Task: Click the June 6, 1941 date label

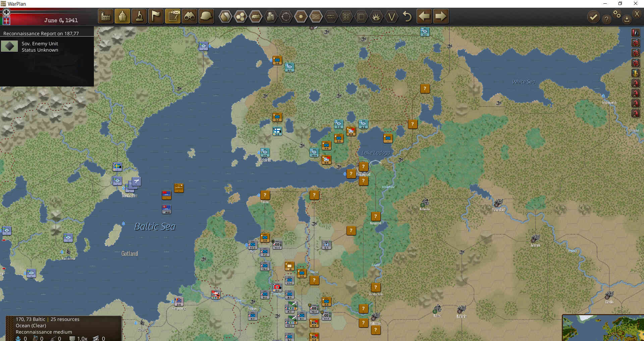Action: (61, 20)
